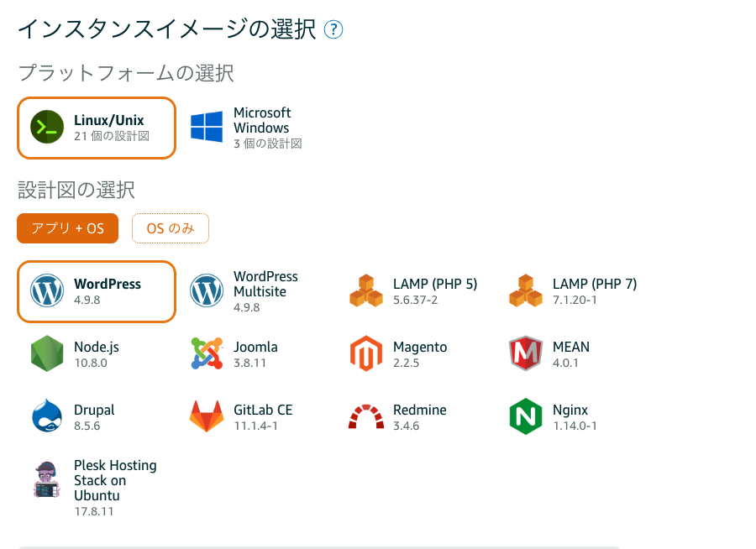The height and width of the screenshot is (549, 756).
Task: Select the Microsoft Windows logo icon
Action: pos(207,127)
